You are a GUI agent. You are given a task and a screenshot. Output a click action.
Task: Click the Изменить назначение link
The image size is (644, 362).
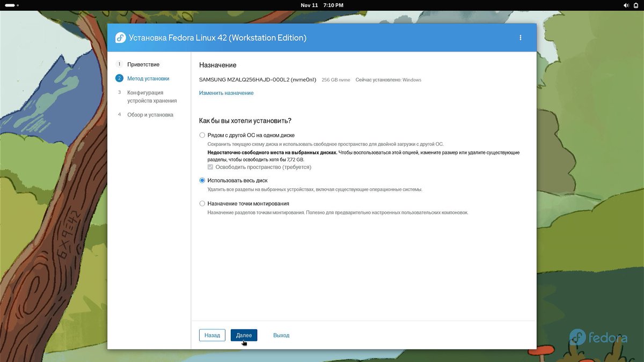[x=226, y=93]
